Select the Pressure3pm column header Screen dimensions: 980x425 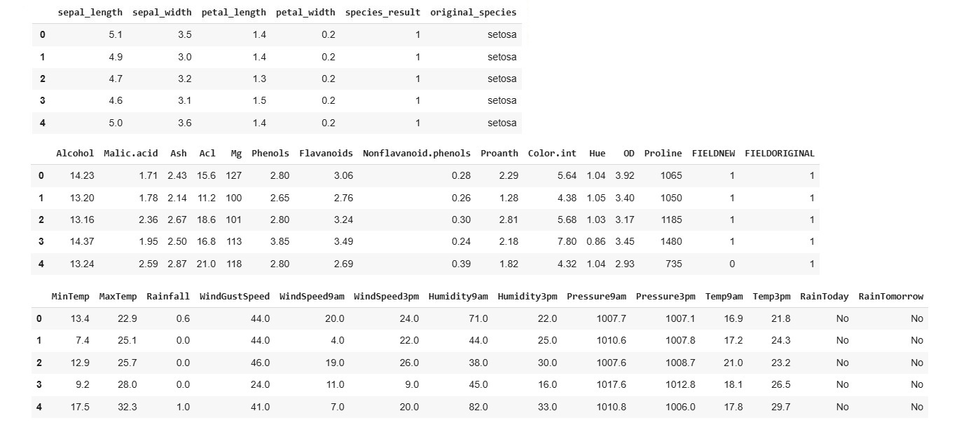[665, 296]
